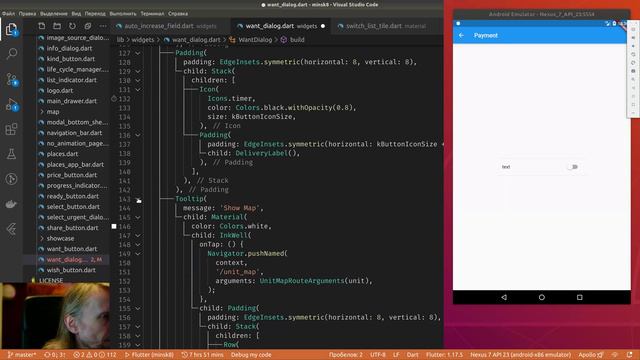Open the Flutter outline view icon
640x360 pixels.
tap(11, 229)
